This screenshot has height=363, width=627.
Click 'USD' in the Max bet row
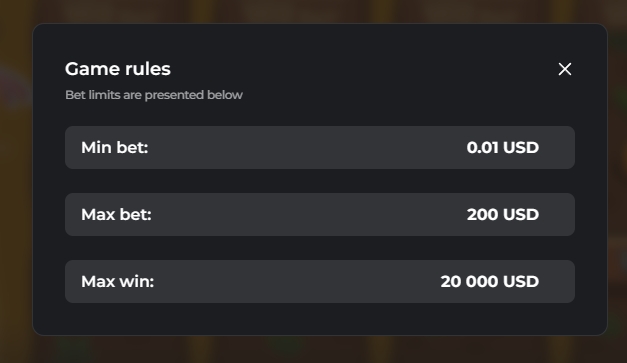[x=521, y=215]
